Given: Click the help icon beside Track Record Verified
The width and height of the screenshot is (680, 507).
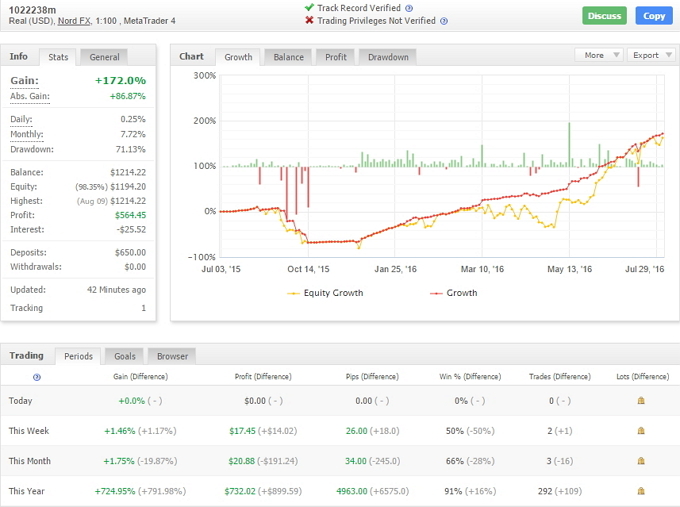Looking at the screenshot, I should pyautogui.click(x=409, y=8).
